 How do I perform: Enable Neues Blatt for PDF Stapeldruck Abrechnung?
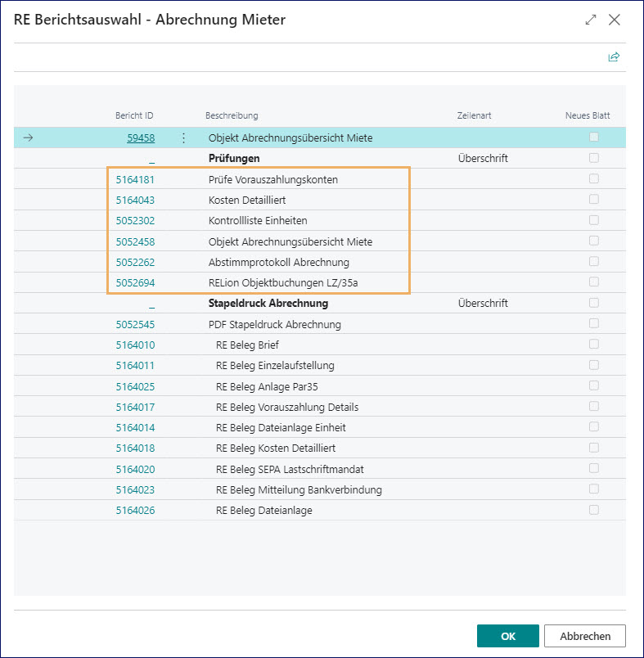pyautogui.click(x=594, y=324)
